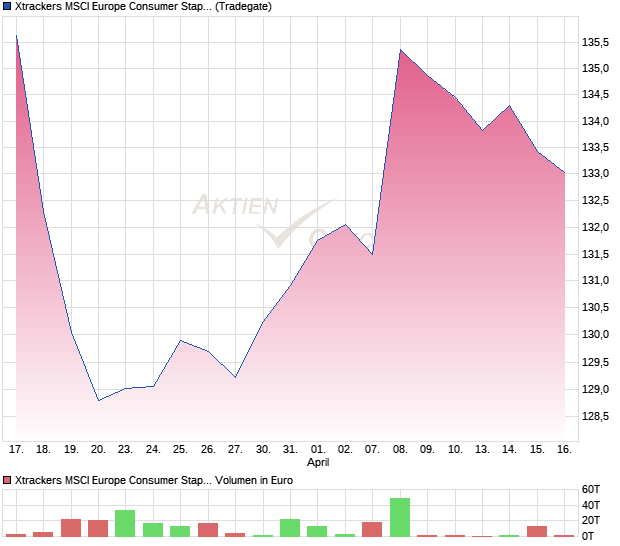Viewport: 620px width, 546px height.
Task: Click the '20T' volume axis label
Action: (x=591, y=520)
